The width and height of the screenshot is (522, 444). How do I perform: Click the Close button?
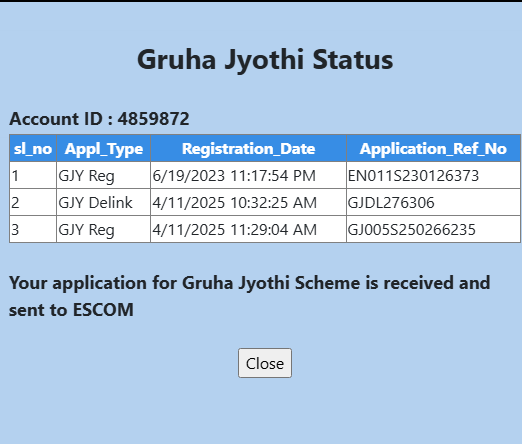pos(265,363)
